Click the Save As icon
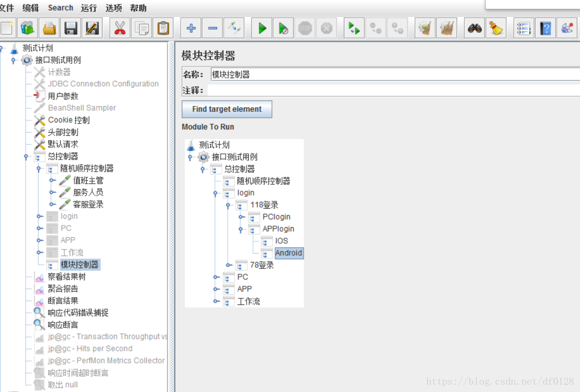The height and width of the screenshot is (392, 580). (x=92, y=28)
